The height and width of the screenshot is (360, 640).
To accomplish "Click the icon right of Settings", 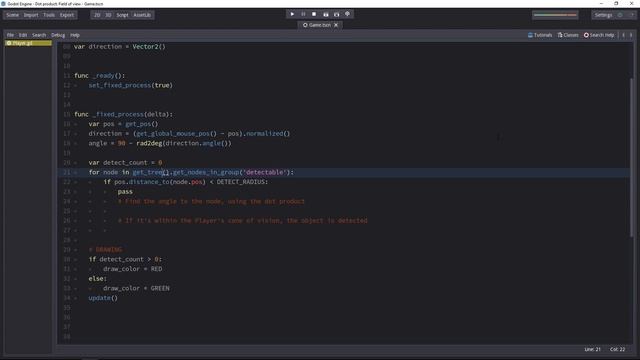I will [x=620, y=15].
